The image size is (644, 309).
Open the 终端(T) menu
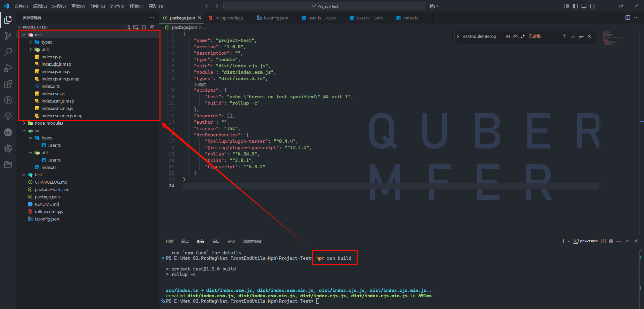(136, 6)
